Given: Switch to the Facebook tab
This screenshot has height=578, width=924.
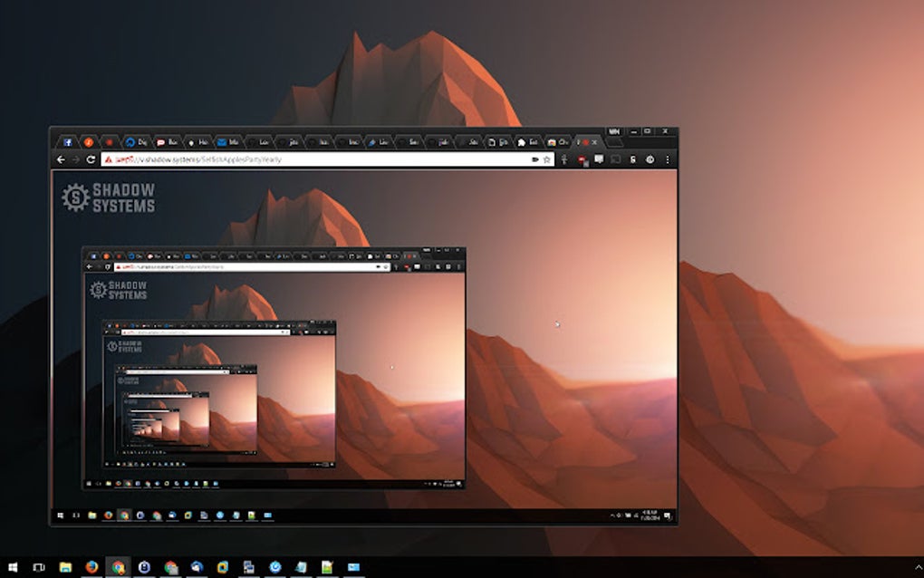Looking at the screenshot, I should [66, 142].
